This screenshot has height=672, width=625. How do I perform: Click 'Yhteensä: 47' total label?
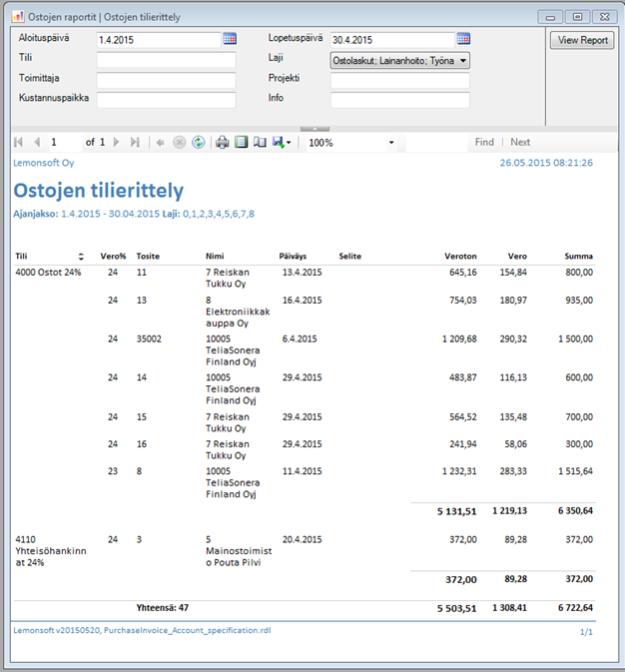163,608
